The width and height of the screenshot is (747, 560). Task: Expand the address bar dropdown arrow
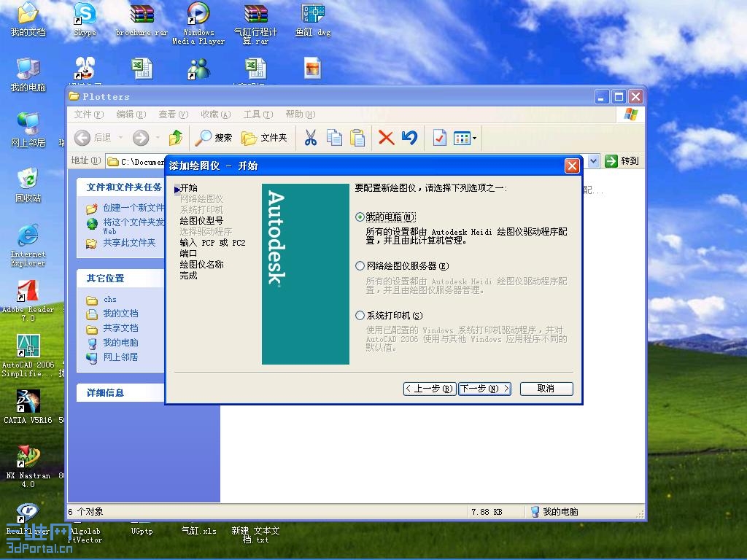point(593,161)
